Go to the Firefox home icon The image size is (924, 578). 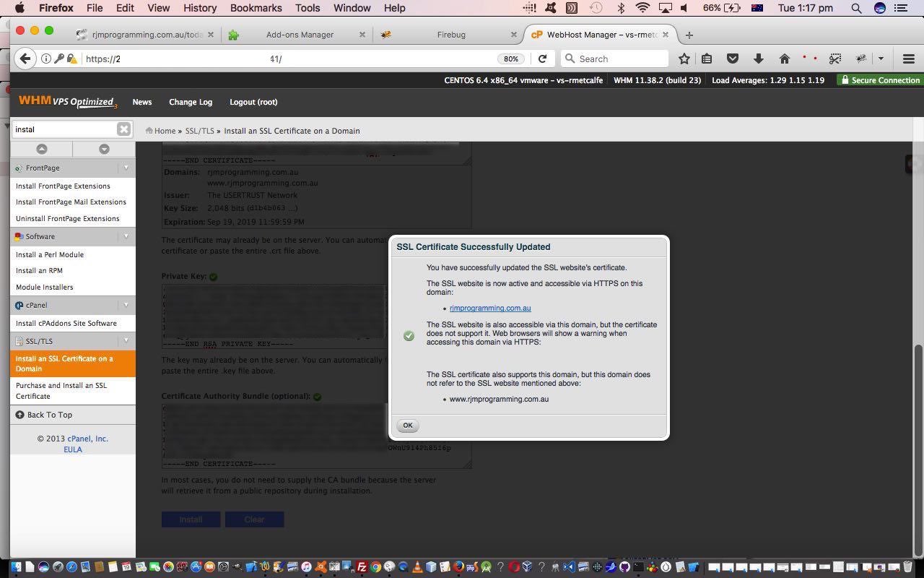point(784,59)
